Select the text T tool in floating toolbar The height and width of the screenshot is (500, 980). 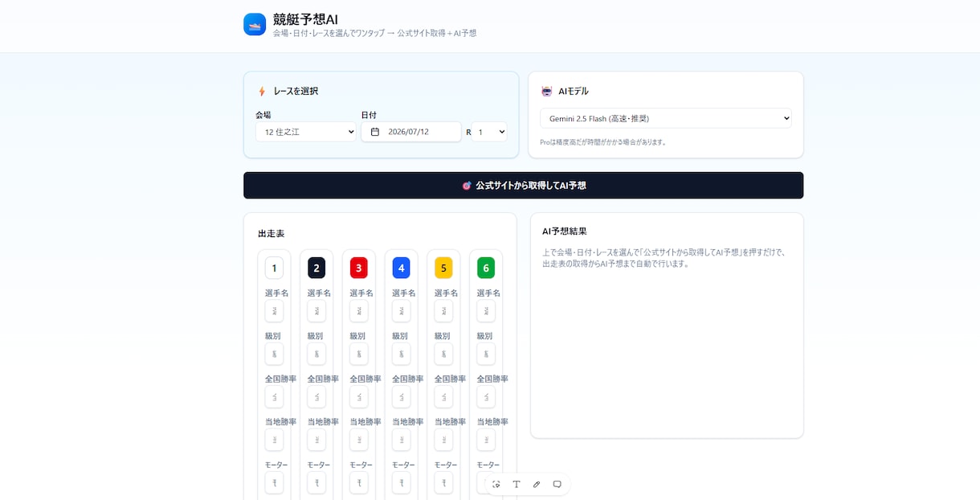pyautogui.click(x=517, y=484)
